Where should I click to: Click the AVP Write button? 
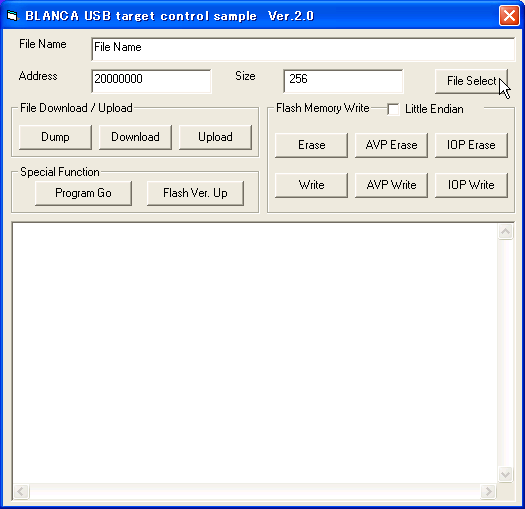(x=391, y=185)
